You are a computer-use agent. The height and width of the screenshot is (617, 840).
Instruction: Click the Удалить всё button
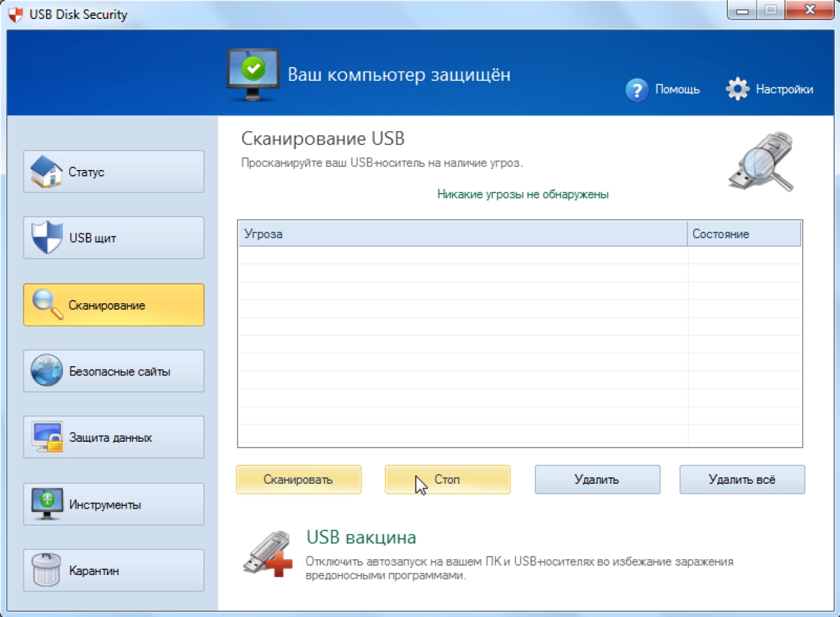tap(742, 479)
